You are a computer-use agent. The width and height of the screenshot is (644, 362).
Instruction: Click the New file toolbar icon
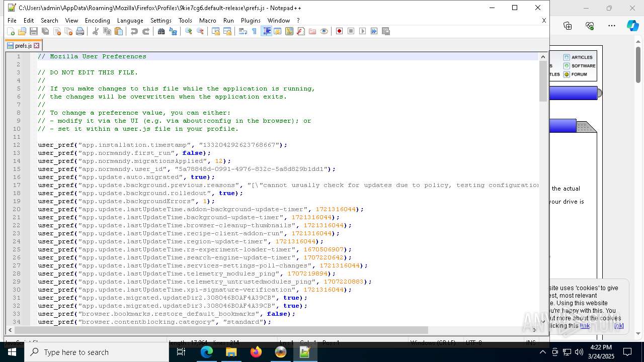pos(11,31)
